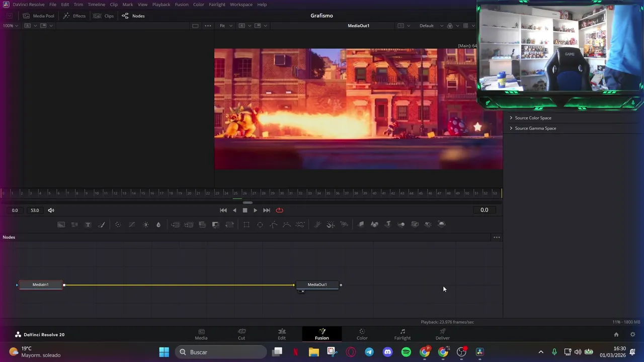This screenshot has height=362, width=644.
Task: Toggle the Effects library panel
Action: click(x=74, y=16)
